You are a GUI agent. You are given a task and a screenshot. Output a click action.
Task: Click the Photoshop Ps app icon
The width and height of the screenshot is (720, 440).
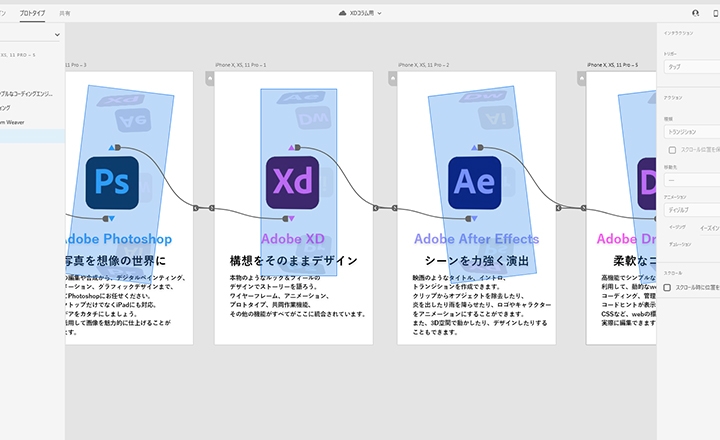tap(110, 182)
